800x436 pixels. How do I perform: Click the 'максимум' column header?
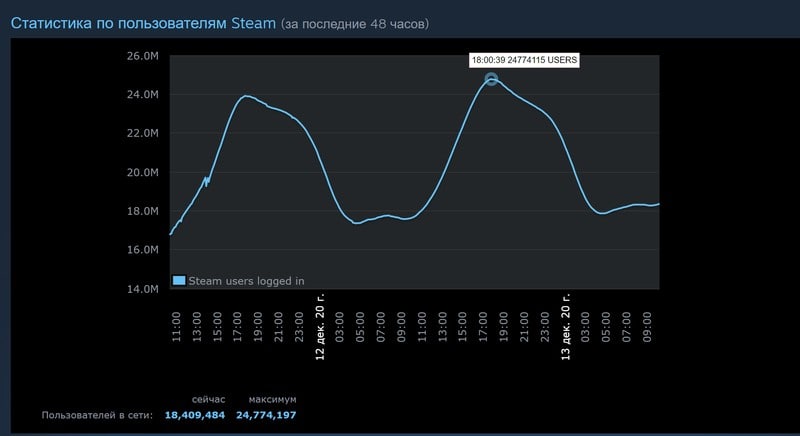pos(272,399)
